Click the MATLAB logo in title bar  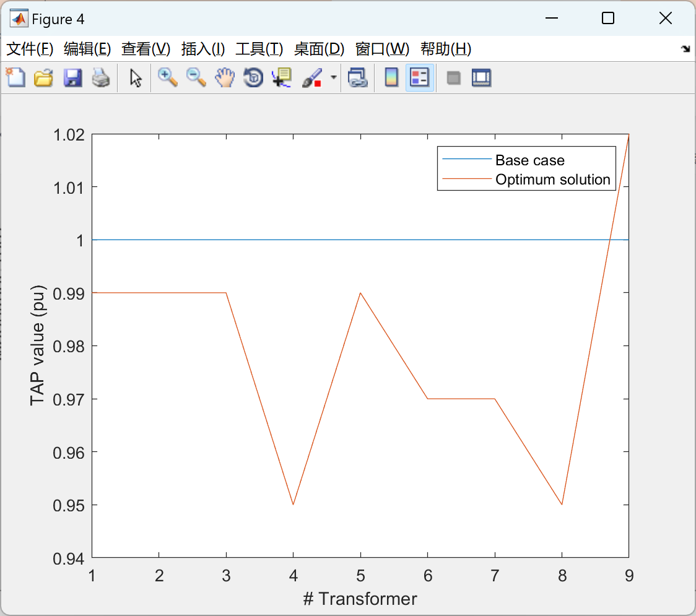19,19
